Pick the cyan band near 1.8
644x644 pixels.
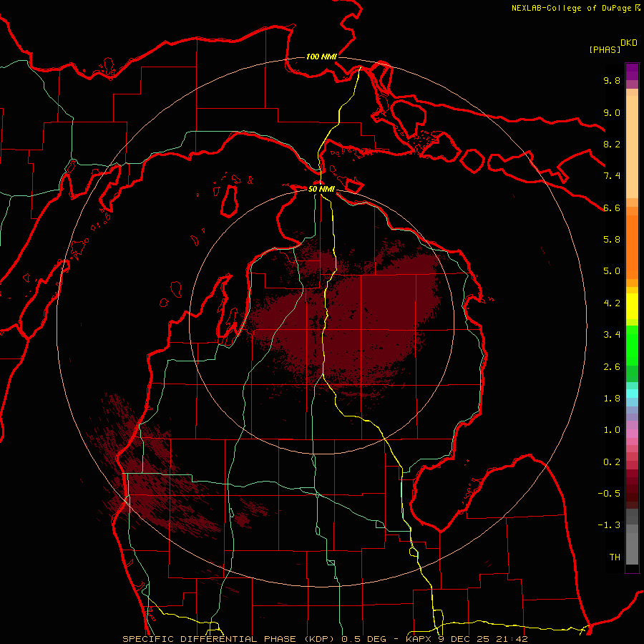point(632,394)
